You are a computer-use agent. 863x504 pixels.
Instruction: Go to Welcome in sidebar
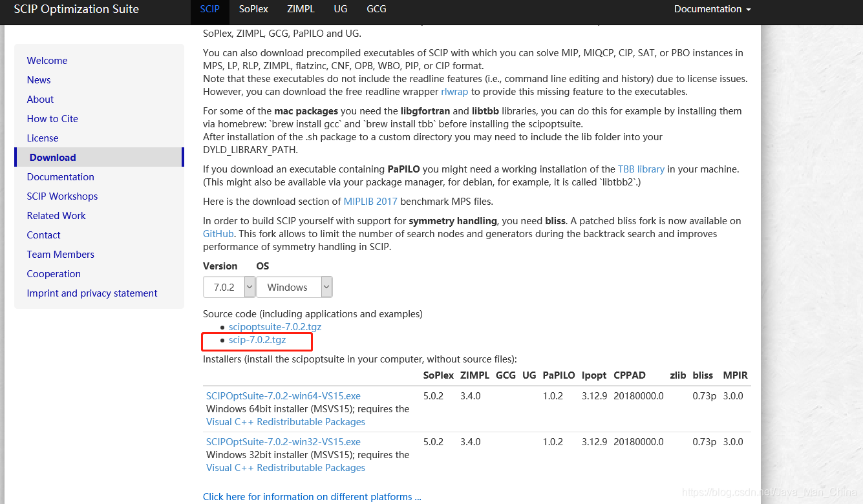point(47,61)
